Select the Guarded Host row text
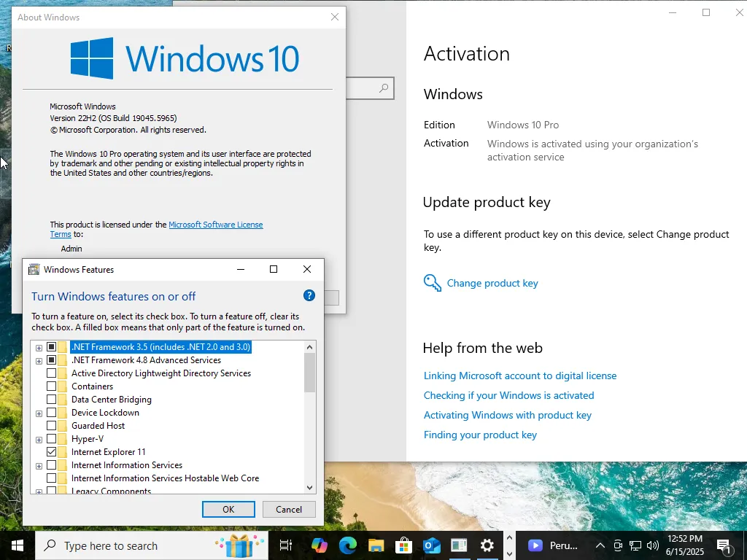Image resolution: width=747 pixels, height=560 pixels. [98, 426]
